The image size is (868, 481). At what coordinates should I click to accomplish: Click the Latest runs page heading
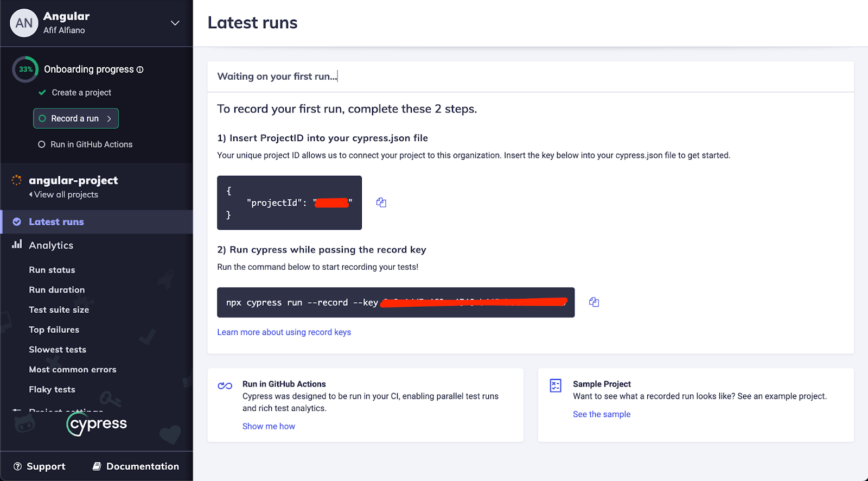click(252, 23)
